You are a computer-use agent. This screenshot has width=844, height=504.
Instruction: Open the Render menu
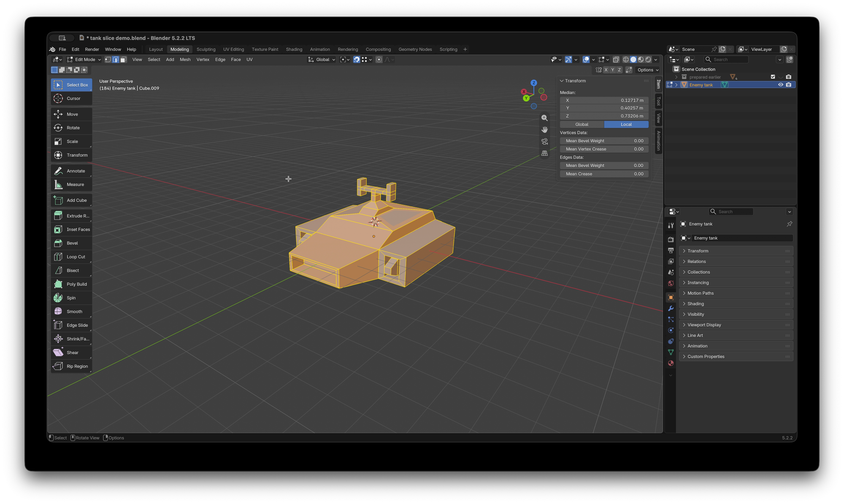92,49
